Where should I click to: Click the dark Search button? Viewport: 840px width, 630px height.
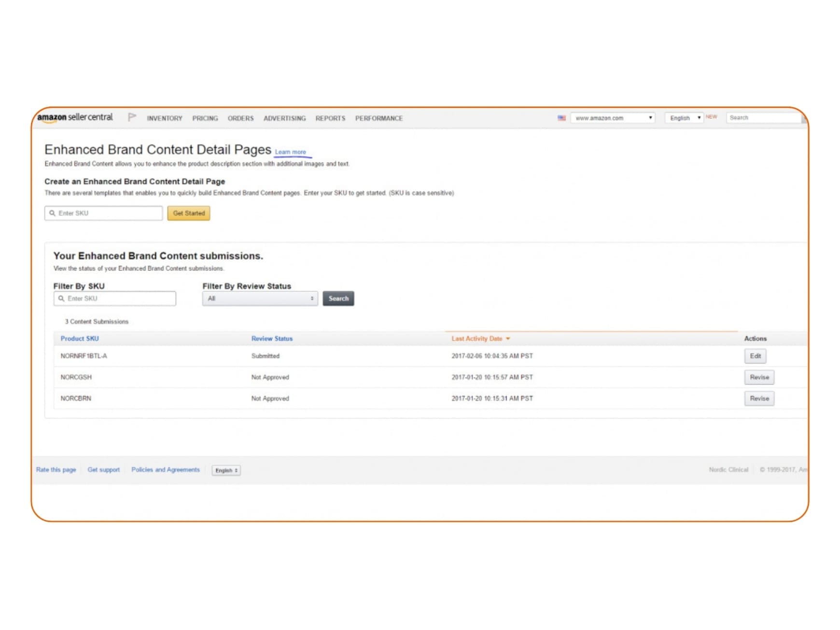[338, 299]
